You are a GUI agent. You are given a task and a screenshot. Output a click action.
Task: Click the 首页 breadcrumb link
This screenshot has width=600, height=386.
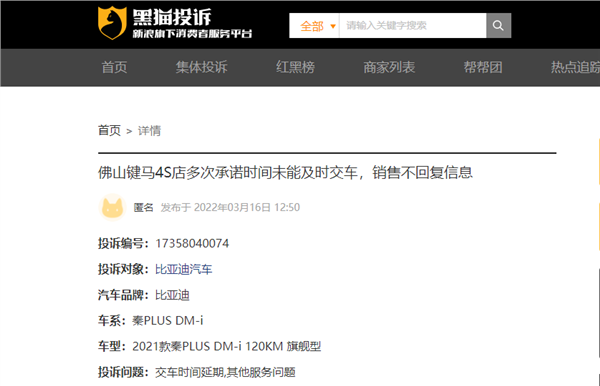point(109,130)
